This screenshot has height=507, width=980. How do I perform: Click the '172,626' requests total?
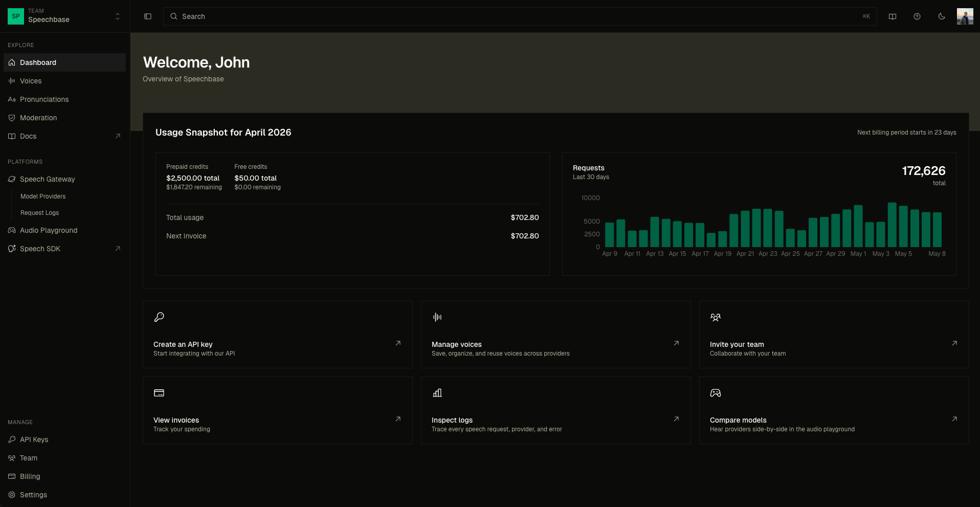pos(923,171)
